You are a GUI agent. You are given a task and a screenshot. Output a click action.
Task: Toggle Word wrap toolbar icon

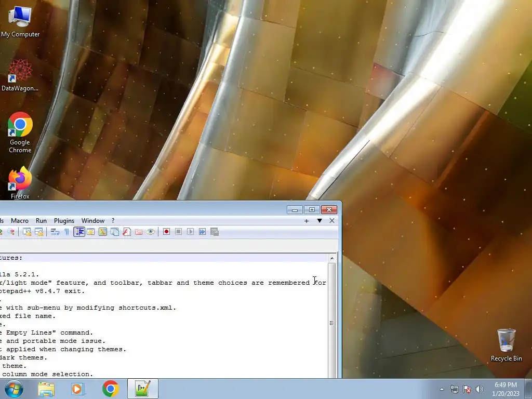(x=55, y=232)
